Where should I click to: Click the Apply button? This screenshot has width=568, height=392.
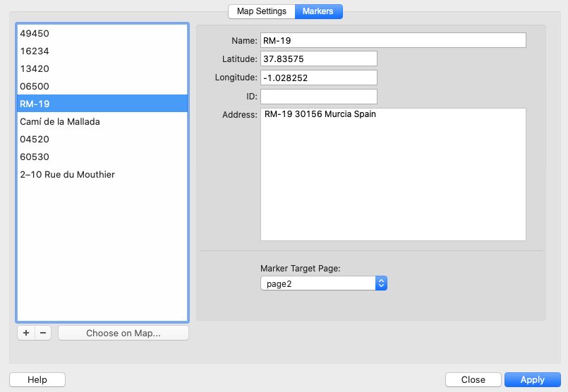[x=532, y=379]
